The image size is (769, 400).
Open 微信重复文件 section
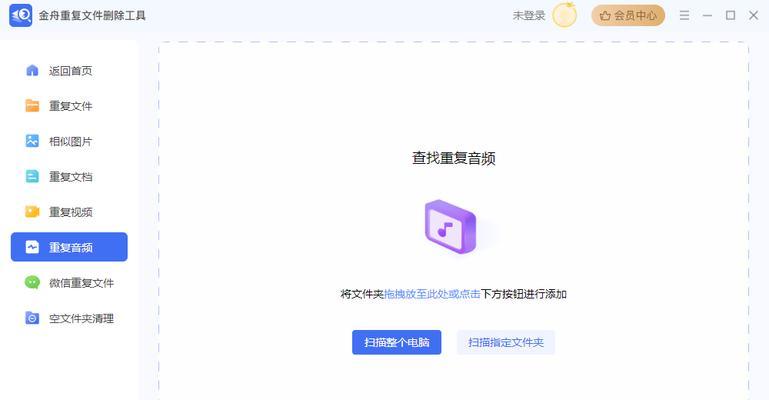click(69, 283)
